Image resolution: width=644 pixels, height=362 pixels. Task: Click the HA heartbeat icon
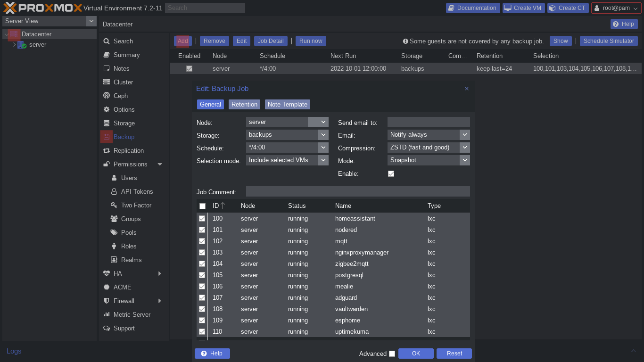[x=107, y=273]
